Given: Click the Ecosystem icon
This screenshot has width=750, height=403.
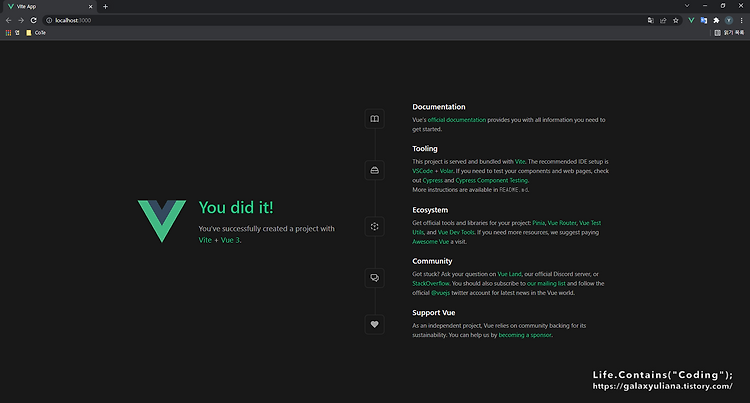Looking at the screenshot, I should click(x=375, y=227).
